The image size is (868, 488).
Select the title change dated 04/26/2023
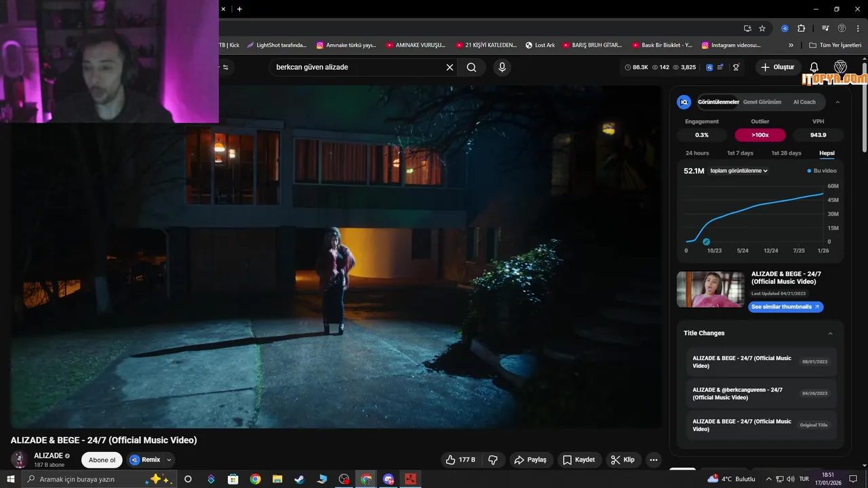tap(761, 394)
